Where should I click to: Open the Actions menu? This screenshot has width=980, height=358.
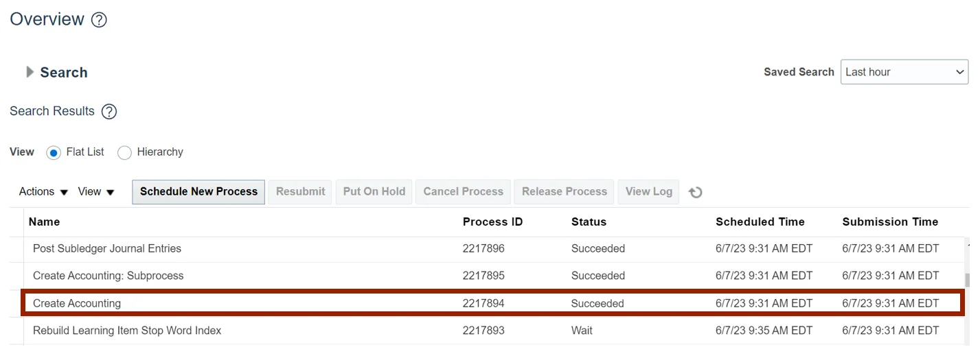pos(43,192)
